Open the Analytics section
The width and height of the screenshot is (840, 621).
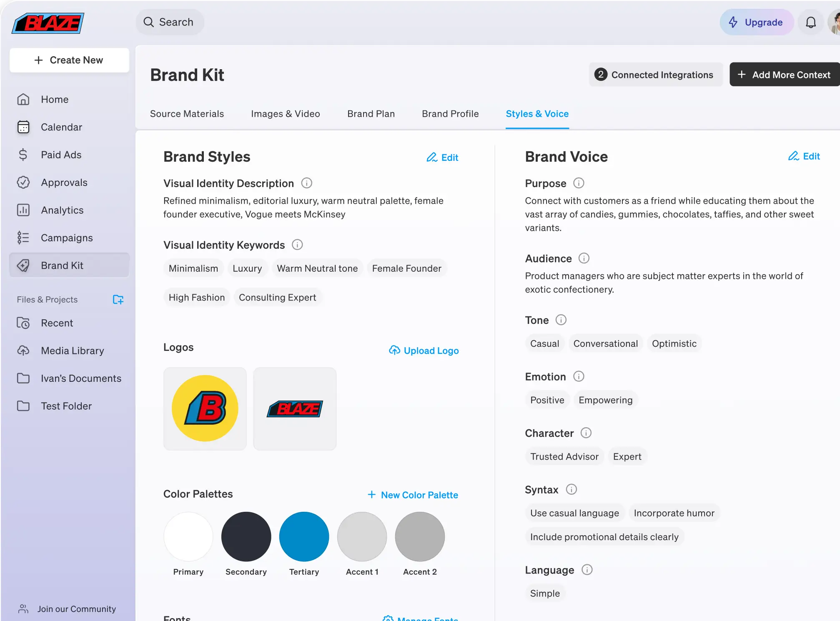click(x=62, y=210)
